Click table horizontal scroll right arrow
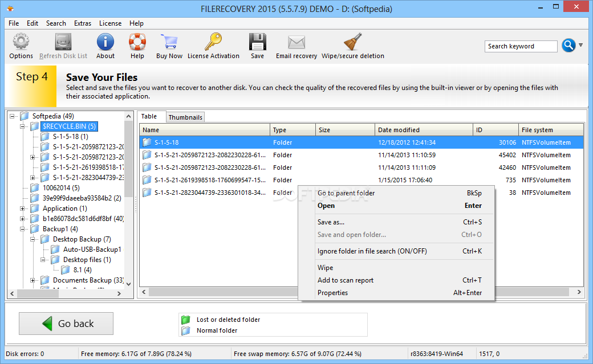Image resolution: width=593 pixels, height=364 pixels. click(x=579, y=292)
